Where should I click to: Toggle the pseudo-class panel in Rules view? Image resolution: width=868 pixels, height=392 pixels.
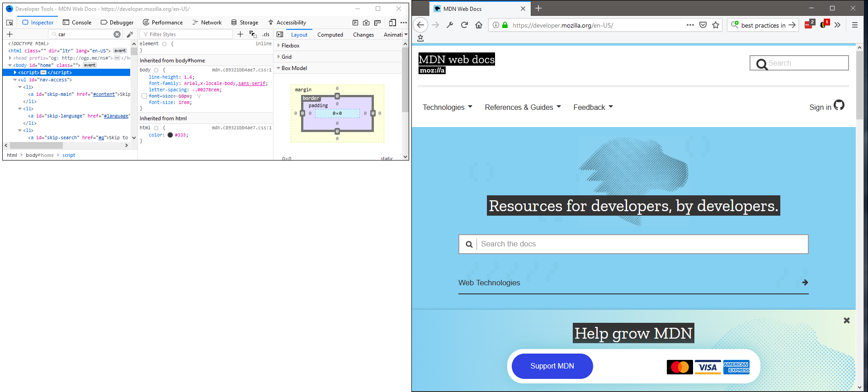click(253, 34)
